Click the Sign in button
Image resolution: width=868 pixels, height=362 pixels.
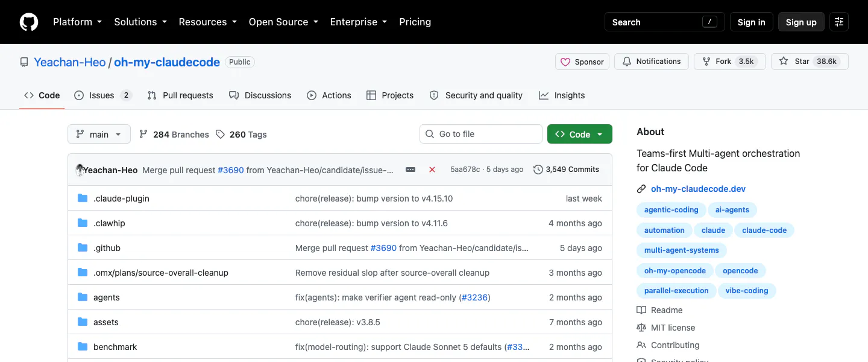pos(751,22)
